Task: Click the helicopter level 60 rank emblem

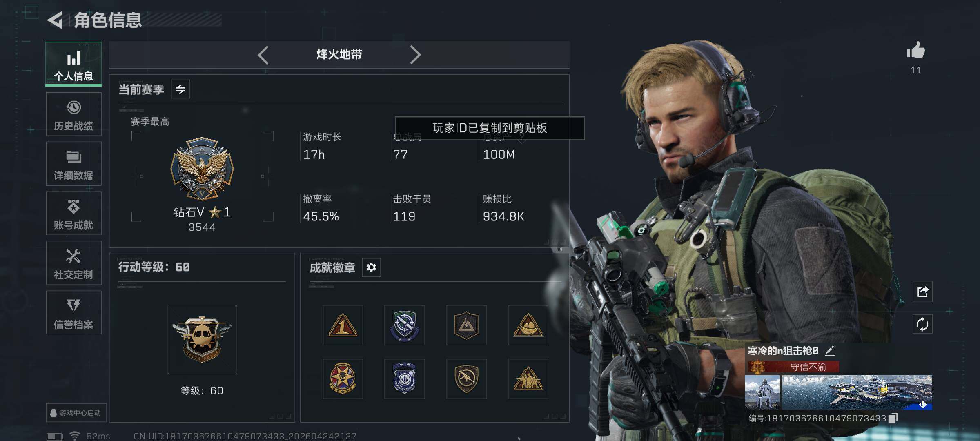Action: pos(202,339)
